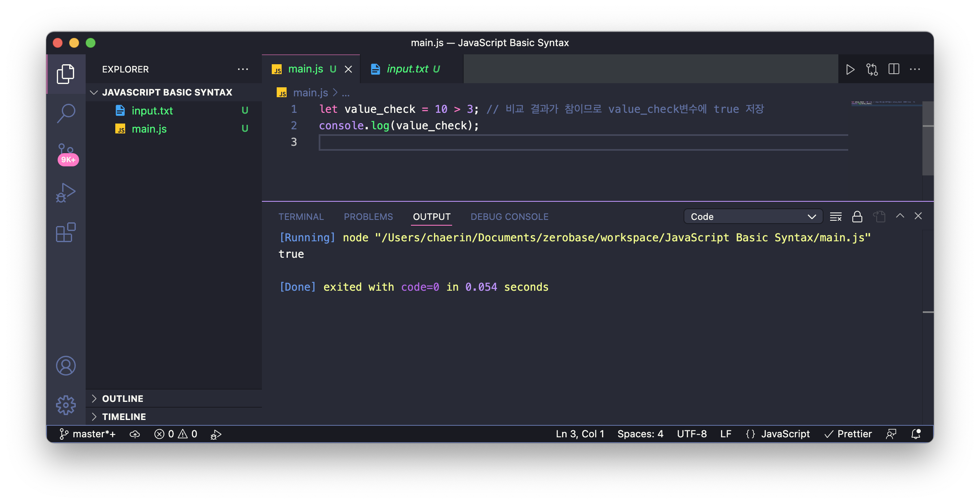Viewport: 980px width, 504px height.
Task: Expand the TIMELINE section
Action: tap(124, 417)
